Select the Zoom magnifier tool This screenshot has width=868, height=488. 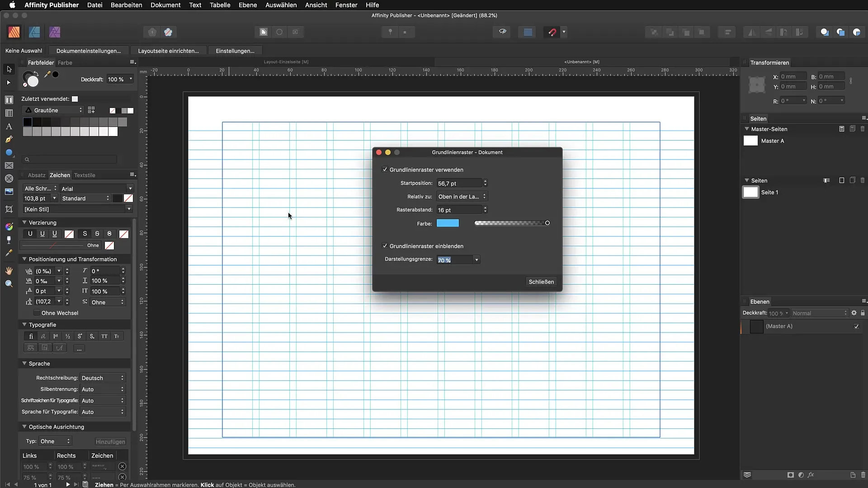(x=9, y=284)
